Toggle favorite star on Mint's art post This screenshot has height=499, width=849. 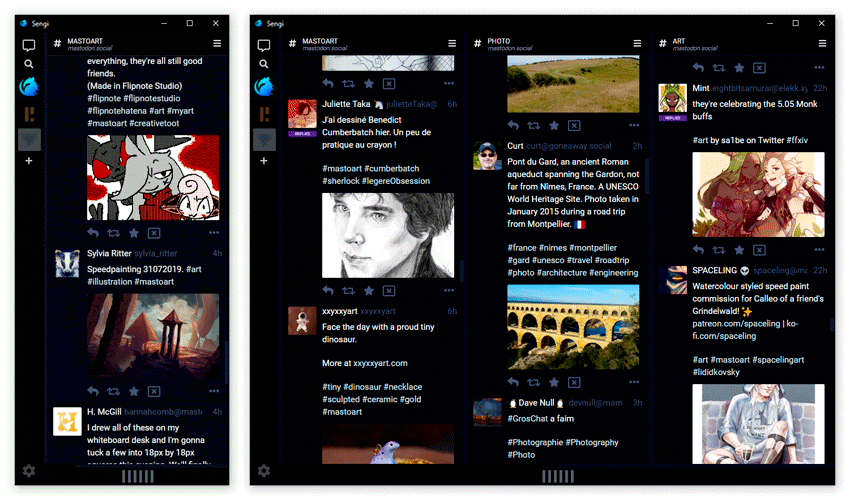pyautogui.click(x=739, y=250)
